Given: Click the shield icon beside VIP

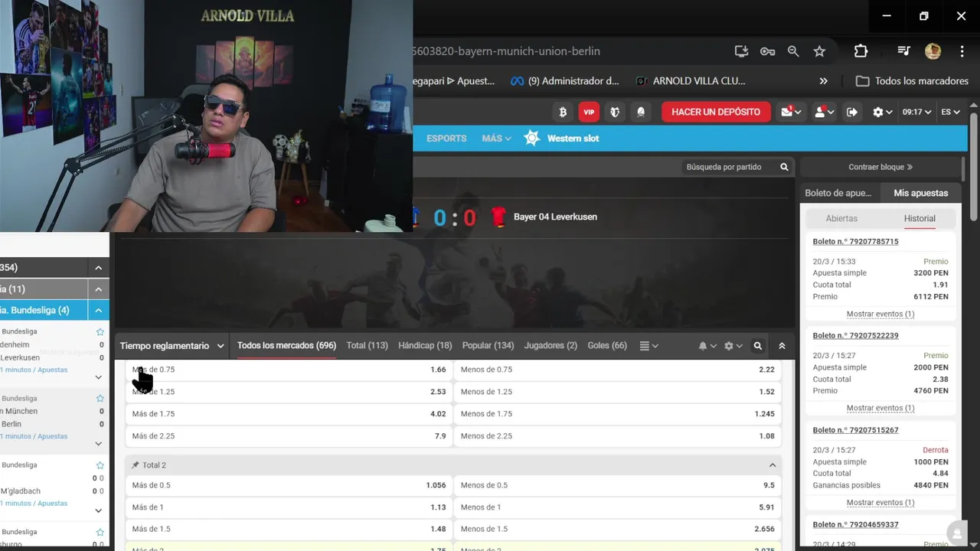Looking at the screenshot, I should [x=615, y=112].
